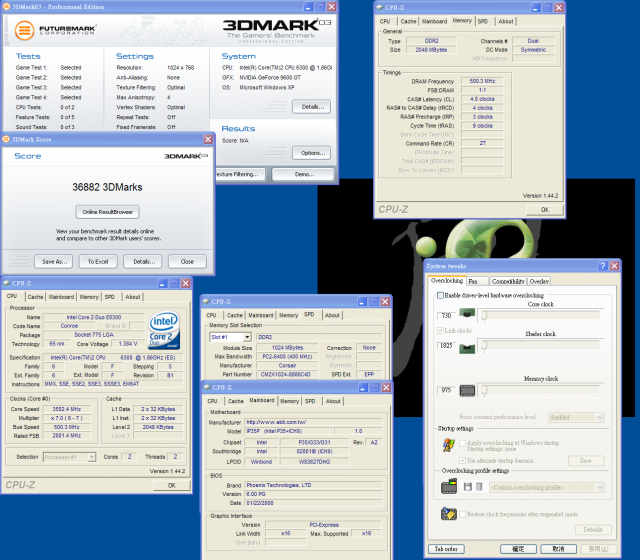
Task: Click the Shader clock slider handle
Action: pyautogui.click(x=484, y=346)
